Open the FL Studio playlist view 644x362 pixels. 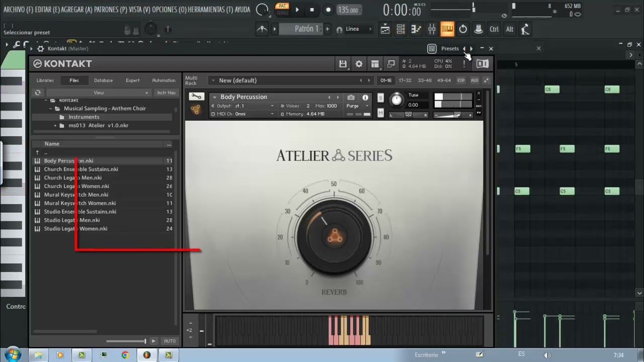pos(385,29)
